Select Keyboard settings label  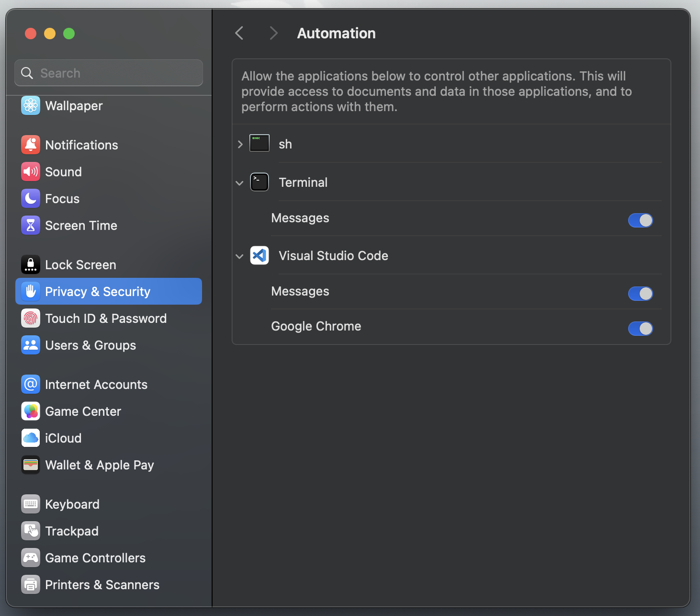72,504
